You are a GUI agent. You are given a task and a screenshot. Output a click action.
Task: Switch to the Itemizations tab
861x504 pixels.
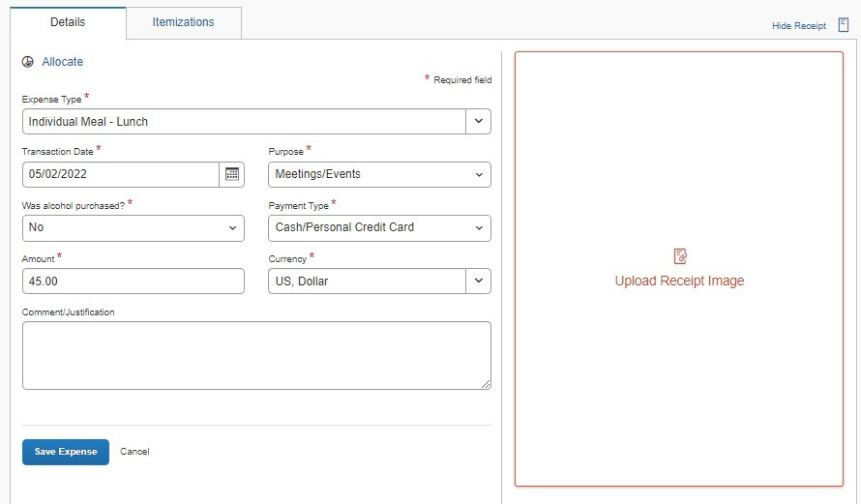(x=183, y=22)
